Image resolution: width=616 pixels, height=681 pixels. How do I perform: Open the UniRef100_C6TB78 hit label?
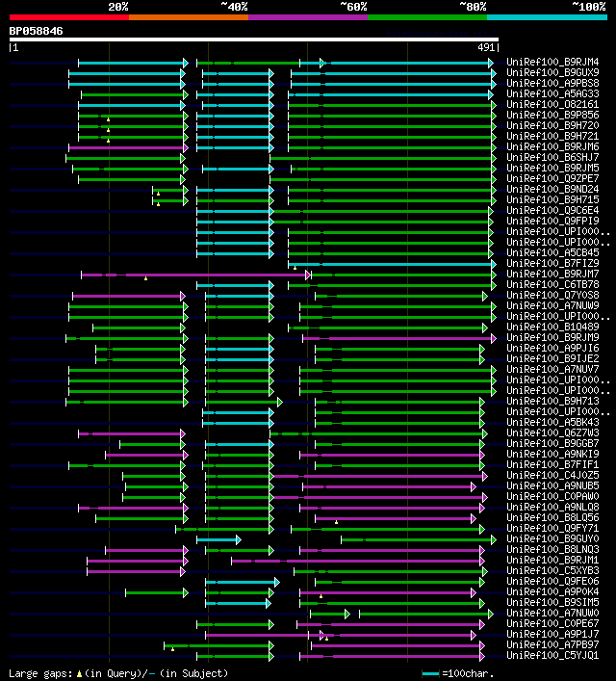pyautogui.click(x=552, y=284)
